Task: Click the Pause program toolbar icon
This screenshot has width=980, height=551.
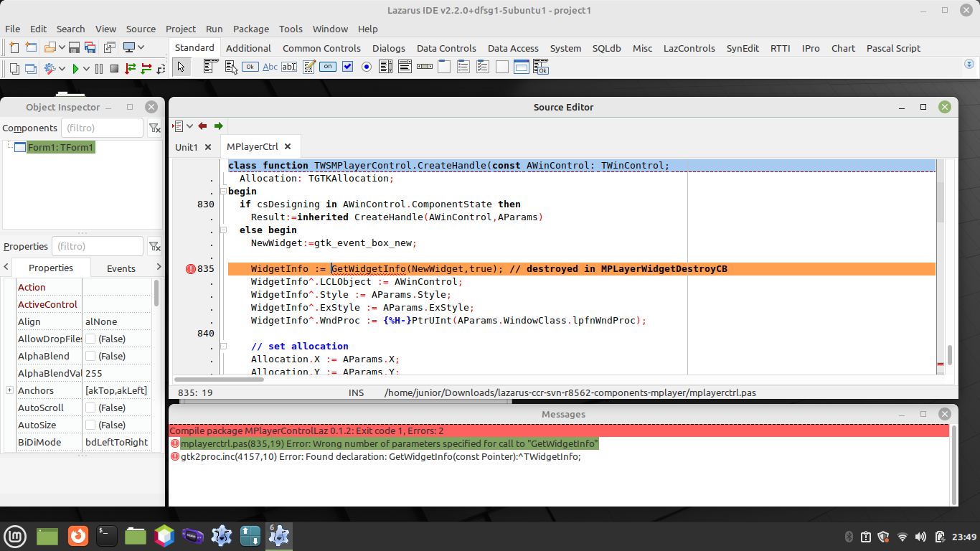Action: 98,69
